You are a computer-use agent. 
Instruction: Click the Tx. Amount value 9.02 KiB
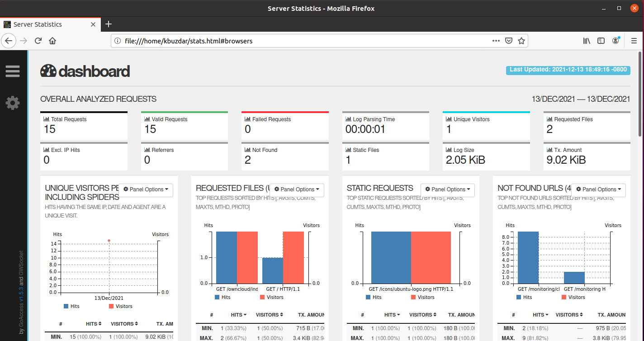click(566, 160)
